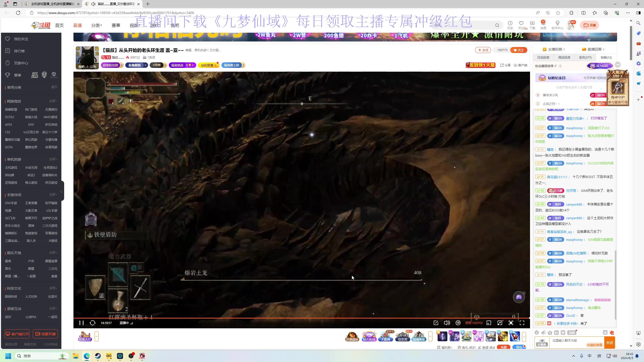Click the red star effects icon in chat
Screen dimensions: 644x362
pyautogui.click(x=612, y=333)
